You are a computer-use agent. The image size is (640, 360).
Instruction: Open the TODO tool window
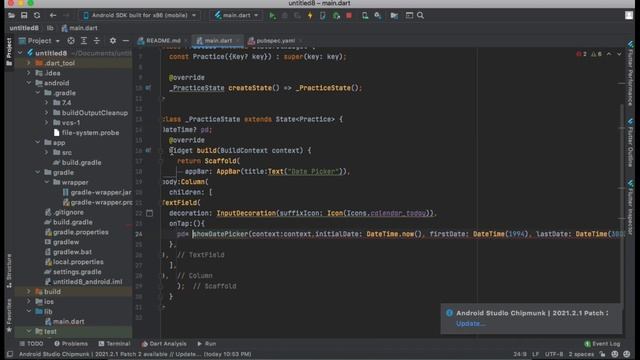[31, 344]
